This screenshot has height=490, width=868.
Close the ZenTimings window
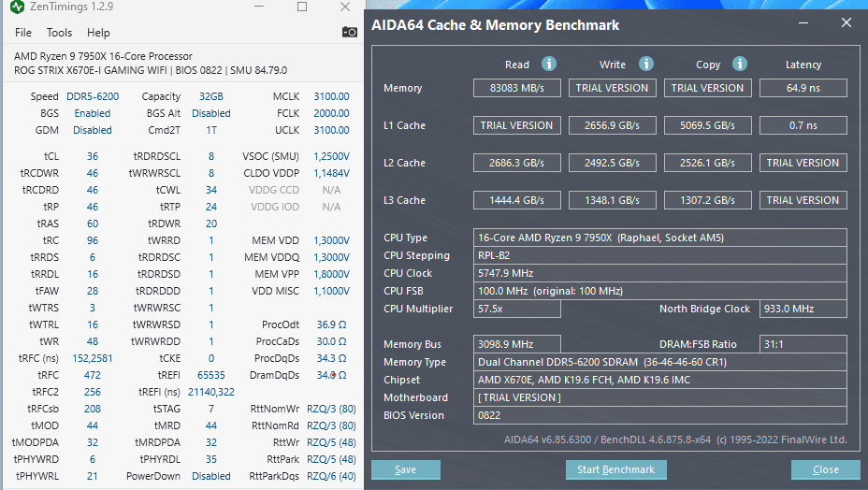click(345, 7)
